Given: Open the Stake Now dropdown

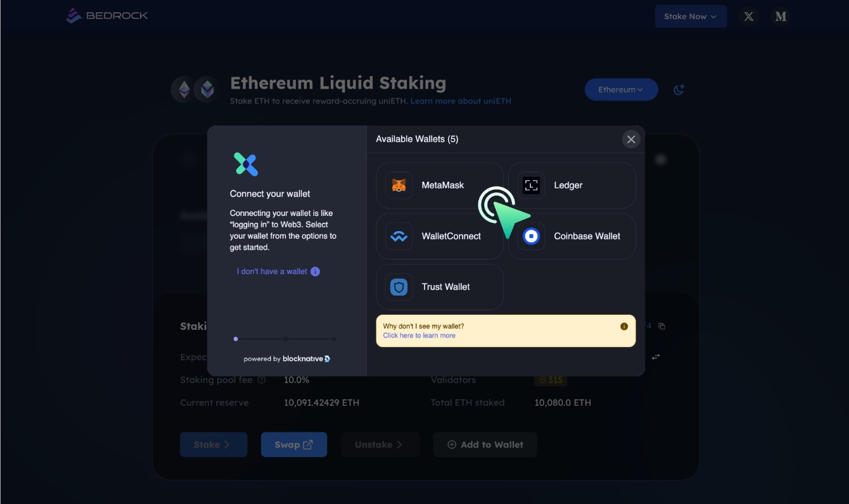Looking at the screenshot, I should (x=691, y=16).
